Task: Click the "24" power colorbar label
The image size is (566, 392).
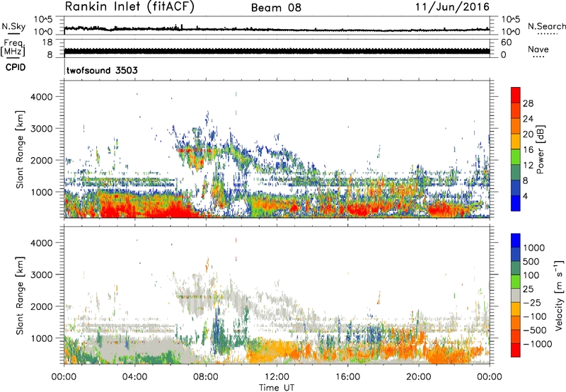Action: click(x=528, y=119)
